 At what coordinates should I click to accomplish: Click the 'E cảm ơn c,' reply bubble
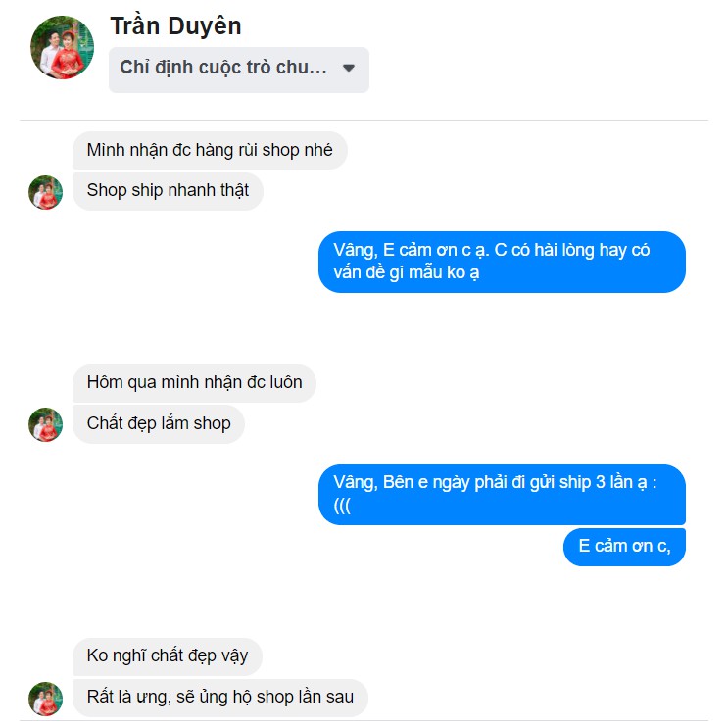click(x=624, y=547)
